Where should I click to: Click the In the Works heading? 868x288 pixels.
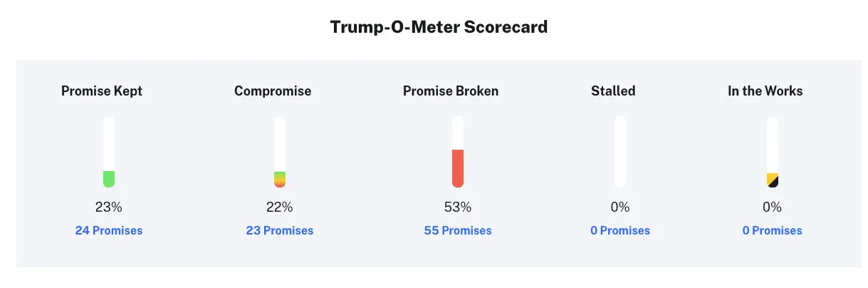(765, 91)
